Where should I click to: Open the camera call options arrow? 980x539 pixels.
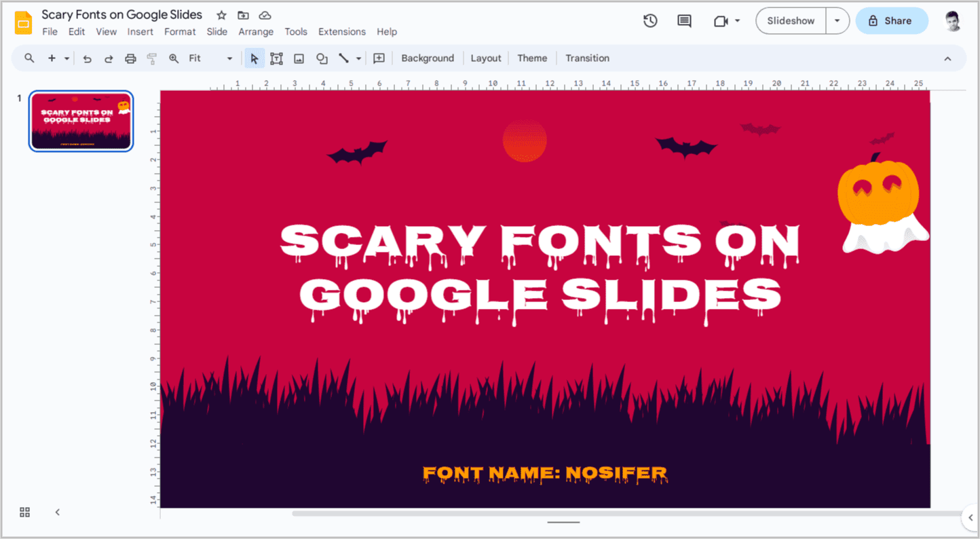click(x=737, y=21)
